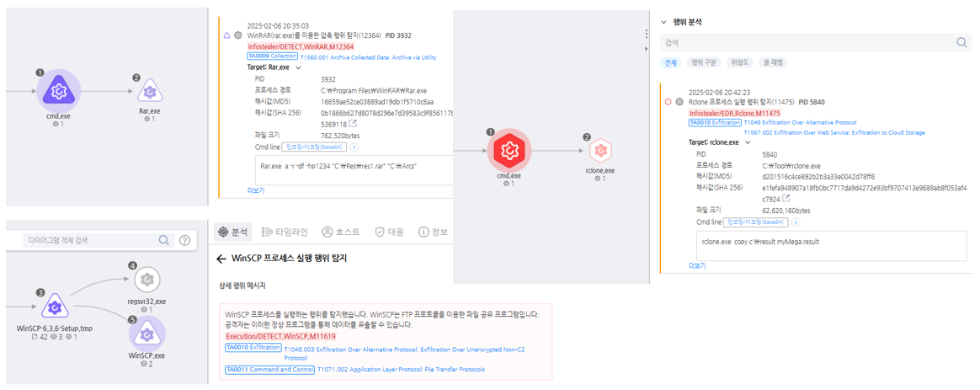Open the diagram search help icon
The width and height of the screenshot is (980, 390).
pyautogui.click(x=184, y=240)
